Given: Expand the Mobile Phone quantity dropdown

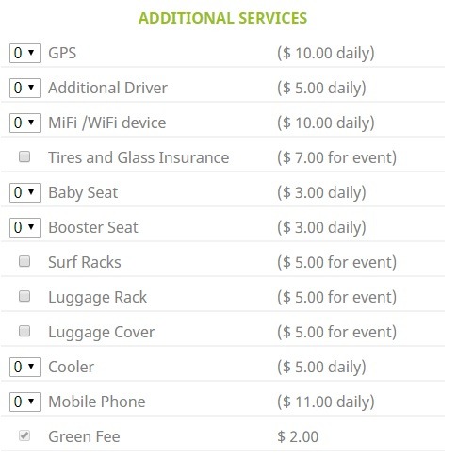Looking at the screenshot, I should [x=24, y=402].
